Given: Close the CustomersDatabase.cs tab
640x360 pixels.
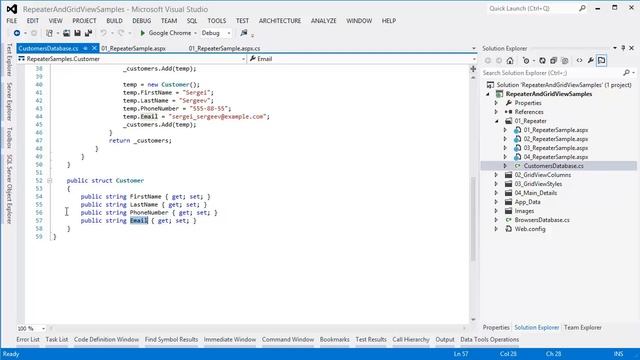Looking at the screenshot, I should pyautogui.click(x=94, y=48).
